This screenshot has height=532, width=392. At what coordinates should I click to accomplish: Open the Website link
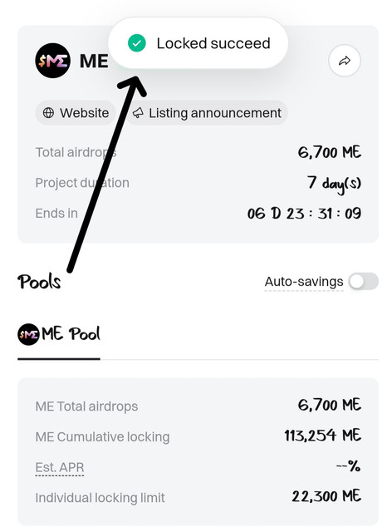click(x=76, y=113)
